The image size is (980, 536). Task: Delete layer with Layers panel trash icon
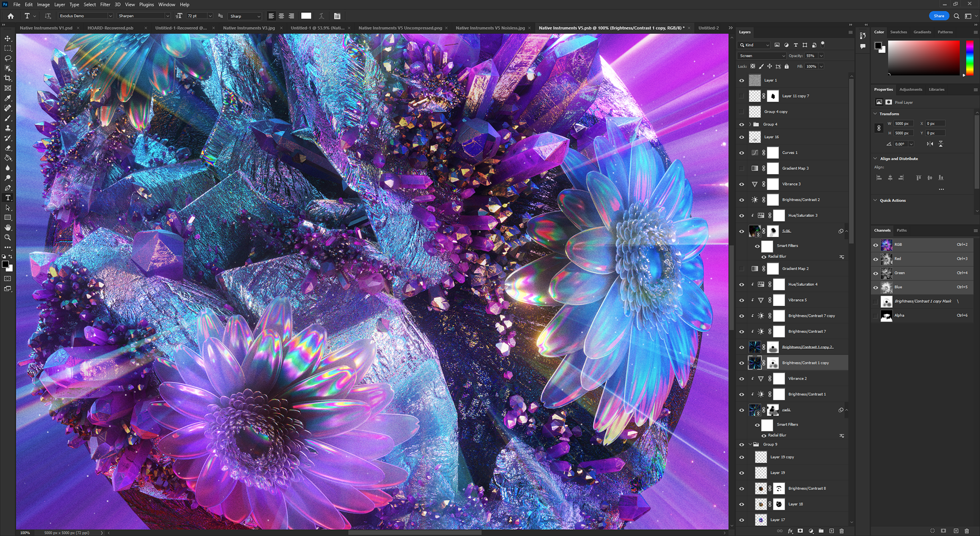point(842,531)
